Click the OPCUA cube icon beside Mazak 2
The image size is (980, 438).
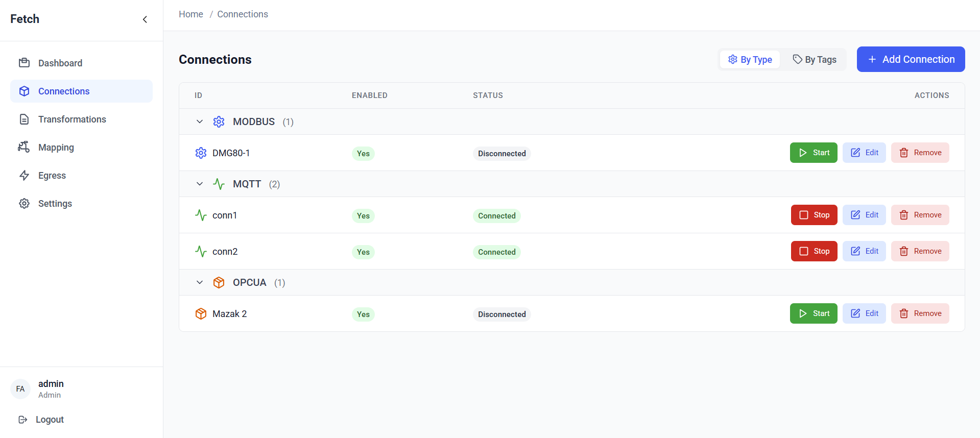click(x=201, y=314)
